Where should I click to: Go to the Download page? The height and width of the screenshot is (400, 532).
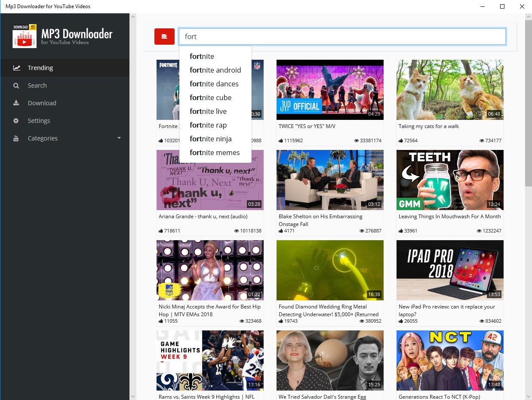(x=65, y=103)
